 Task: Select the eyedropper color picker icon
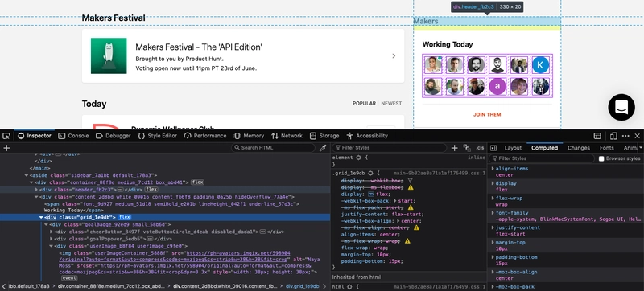[323, 148]
